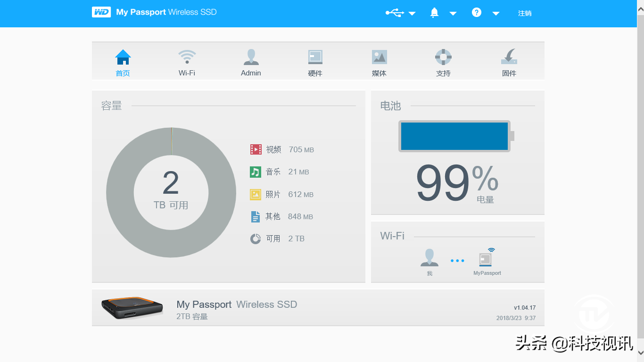The height and width of the screenshot is (362, 644).
Task: Click the 其他 document icon
Action: pos(256,216)
